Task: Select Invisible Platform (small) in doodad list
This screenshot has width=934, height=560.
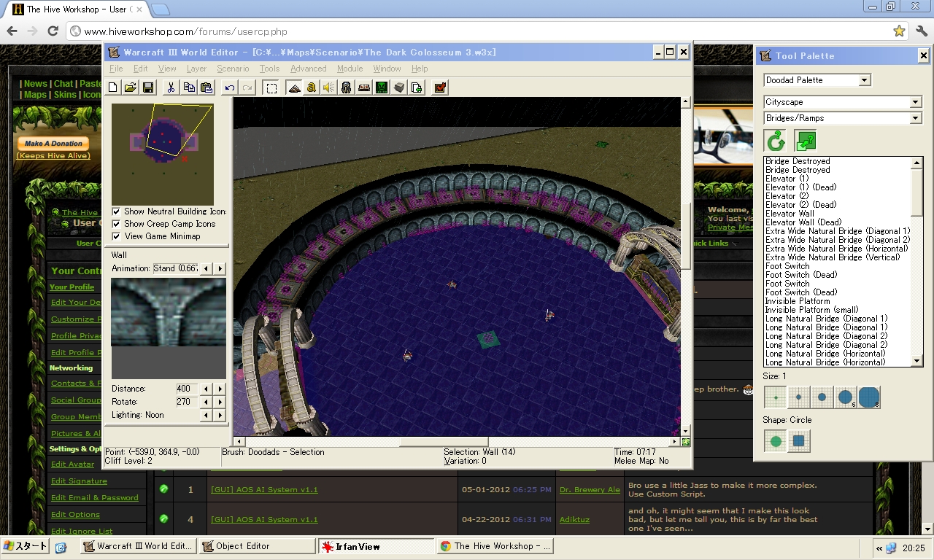Action: pyautogui.click(x=811, y=310)
